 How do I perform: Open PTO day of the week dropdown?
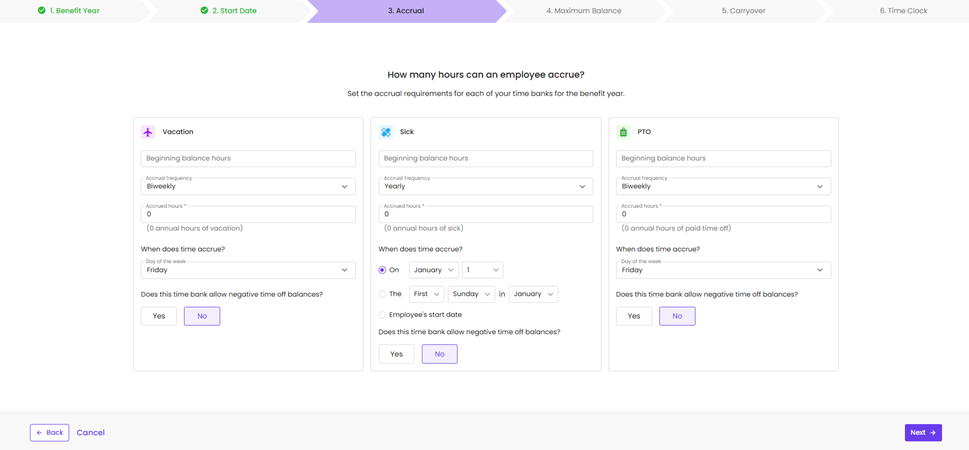click(723, 270)
